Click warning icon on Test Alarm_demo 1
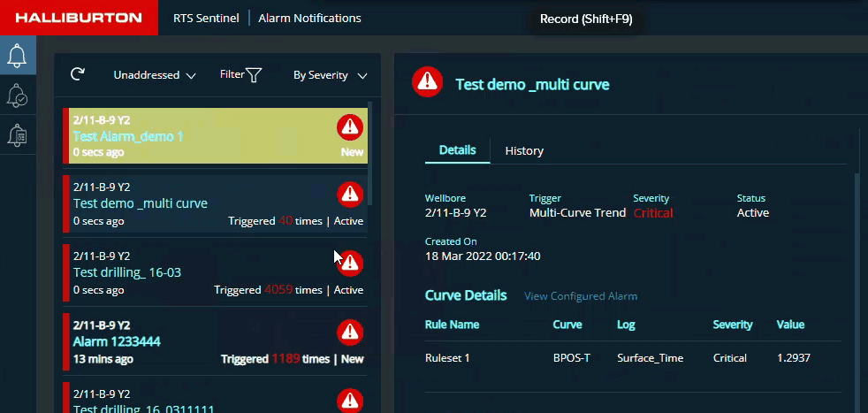The image size is (868, 413). point(350,127)
